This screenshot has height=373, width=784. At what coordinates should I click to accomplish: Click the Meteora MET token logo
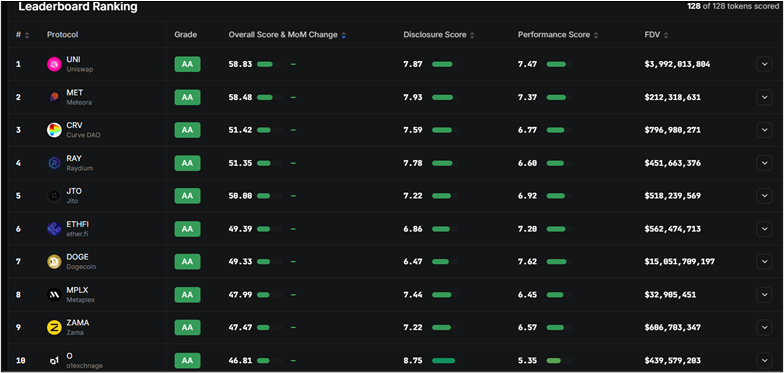tap(54, 98)
